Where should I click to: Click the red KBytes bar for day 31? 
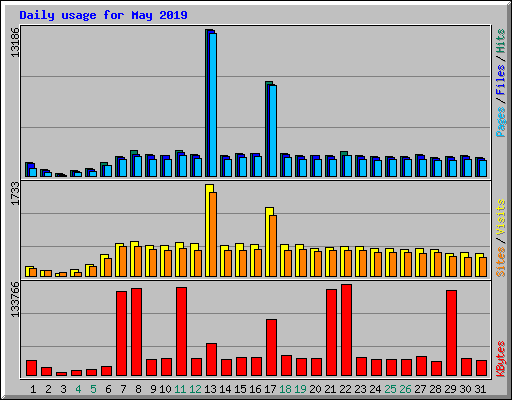481,368
